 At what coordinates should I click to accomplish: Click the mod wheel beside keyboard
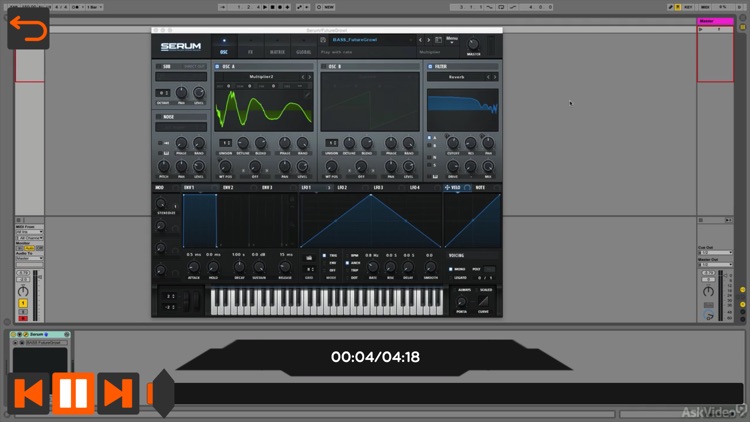click(196, 301)
